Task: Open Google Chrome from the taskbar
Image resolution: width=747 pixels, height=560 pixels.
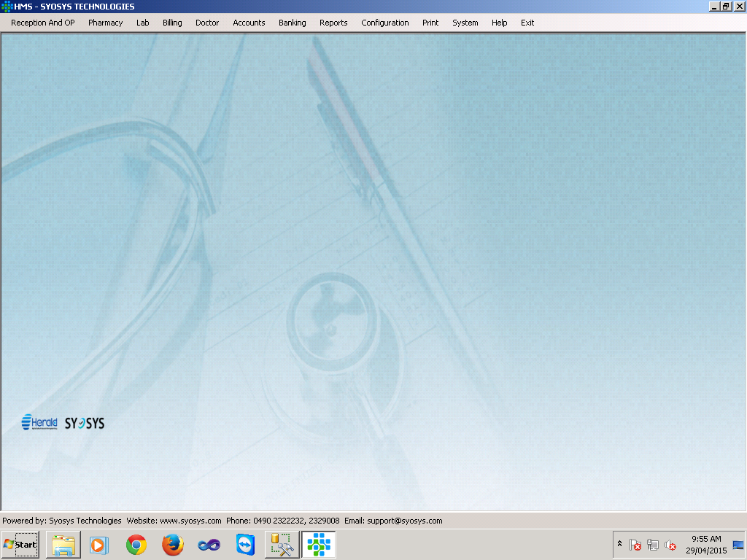Action: coord(136,545)
